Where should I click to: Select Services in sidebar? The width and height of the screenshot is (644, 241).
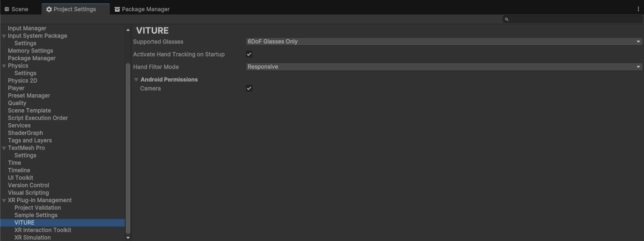pyautogui.click(x=19, y=126)
